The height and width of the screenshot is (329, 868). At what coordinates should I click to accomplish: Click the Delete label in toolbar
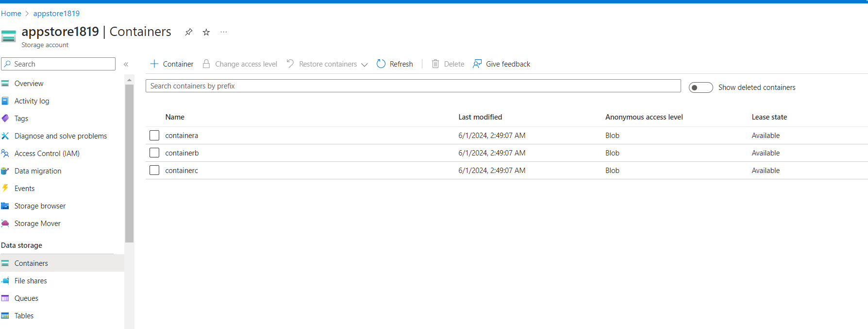[454, 64]
